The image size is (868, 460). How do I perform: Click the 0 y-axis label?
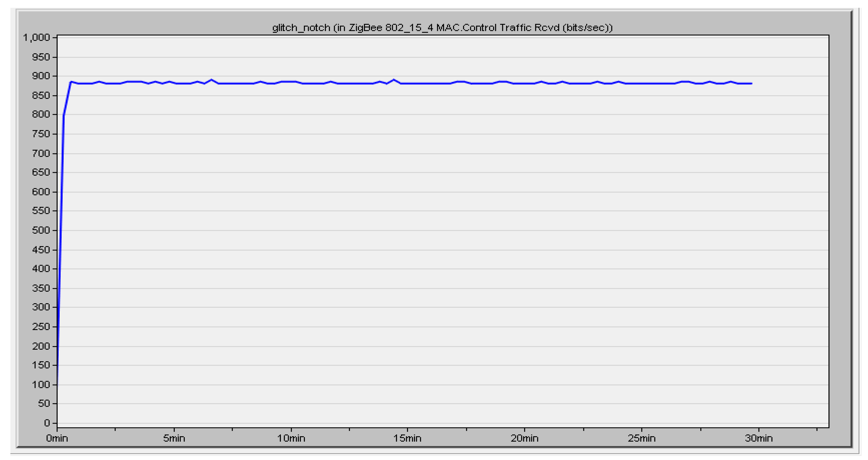(x=47, y=423)
